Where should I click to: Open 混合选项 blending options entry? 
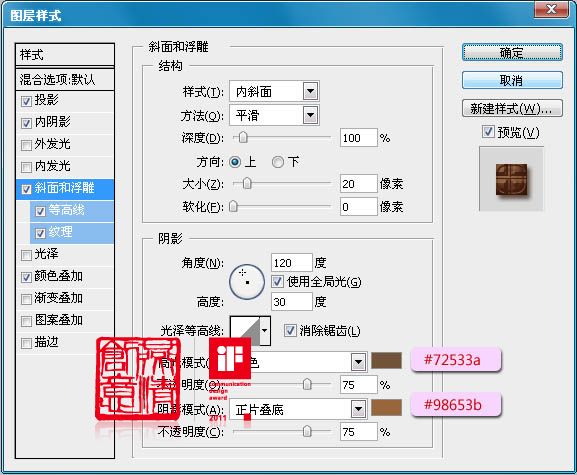pos(65,79)
